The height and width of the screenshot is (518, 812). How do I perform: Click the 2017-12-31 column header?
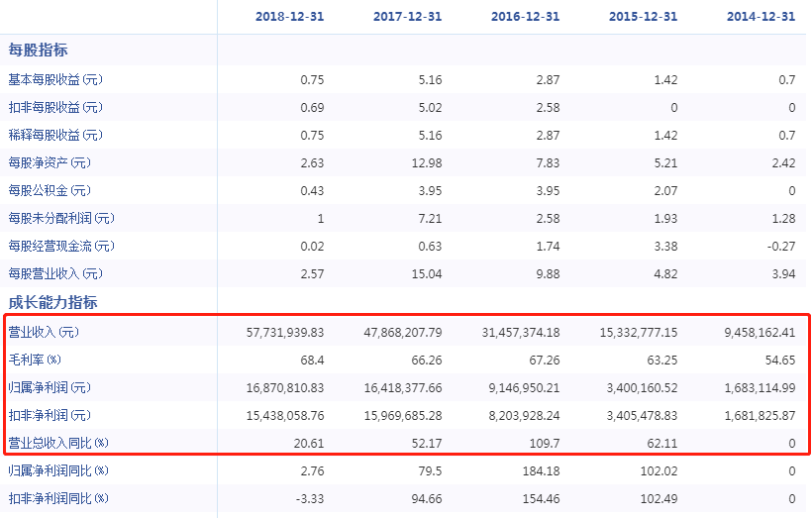pyautogui.click(x=407, y=17)
